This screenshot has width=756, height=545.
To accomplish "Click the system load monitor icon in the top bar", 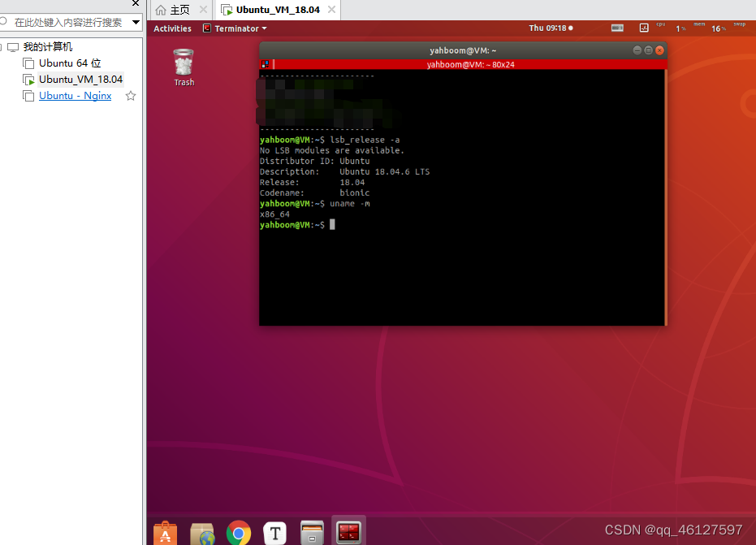I will pos(644,28).
